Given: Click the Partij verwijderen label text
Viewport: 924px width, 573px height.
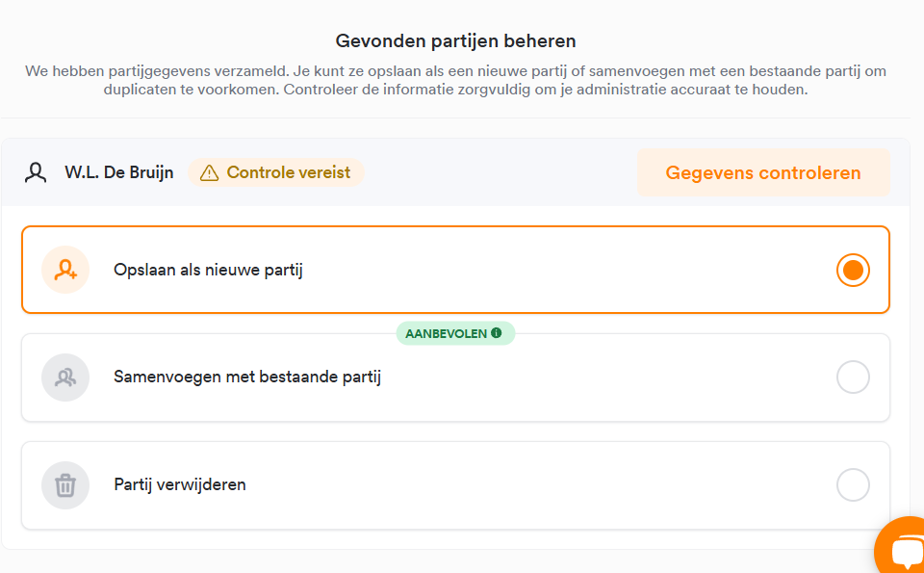Looking at the screenshot, I should pos(180,484).
